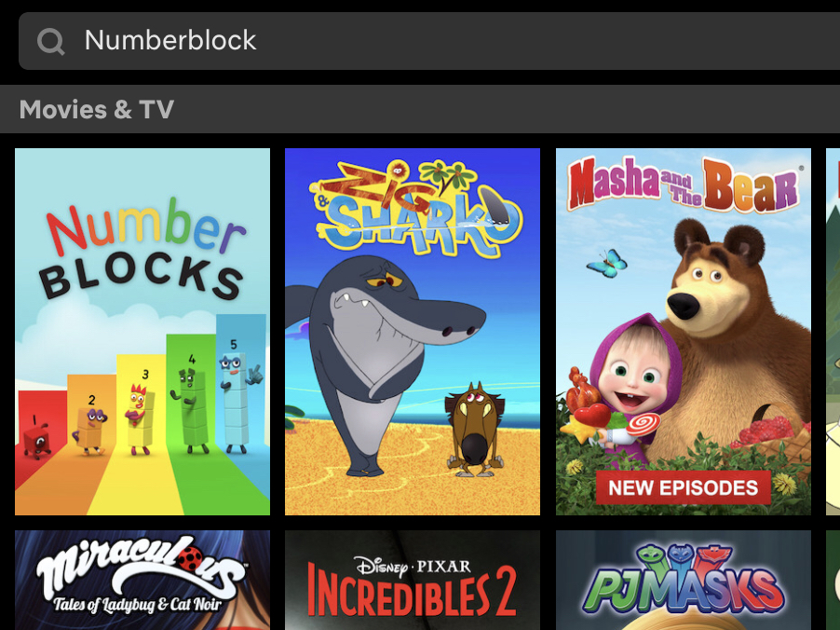Choose the PJ Masks tile
This screenshot has height=630, width=840.
coord(684,580)
